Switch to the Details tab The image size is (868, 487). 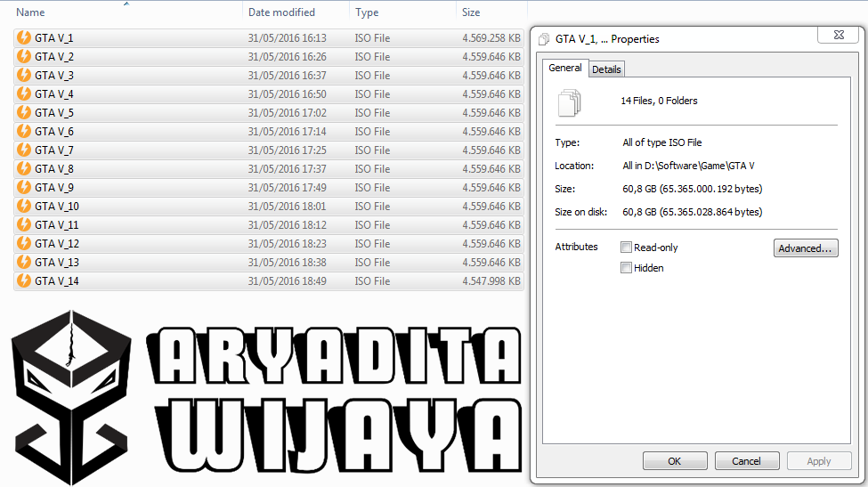[x=606, y=69]
